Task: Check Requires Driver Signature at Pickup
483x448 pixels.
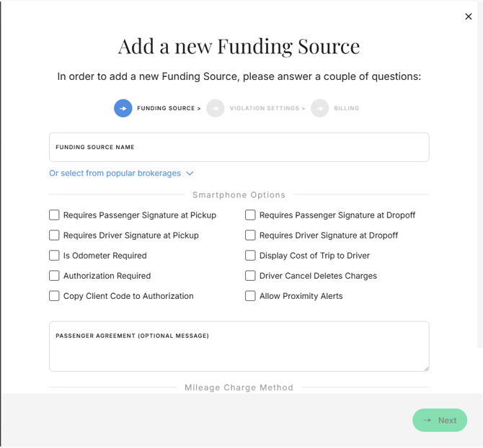Action: [x=54, y=235]
